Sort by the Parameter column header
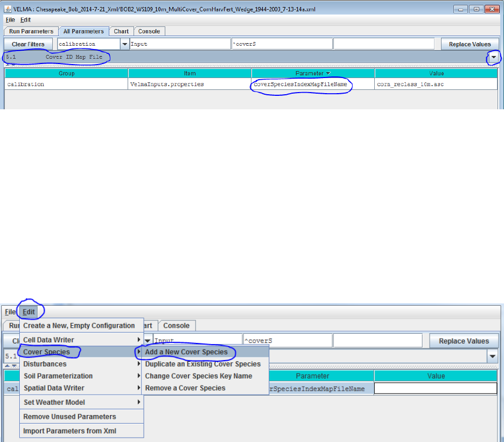The width and height of the screenshot is (504, 442). click(x=313, y=73)
